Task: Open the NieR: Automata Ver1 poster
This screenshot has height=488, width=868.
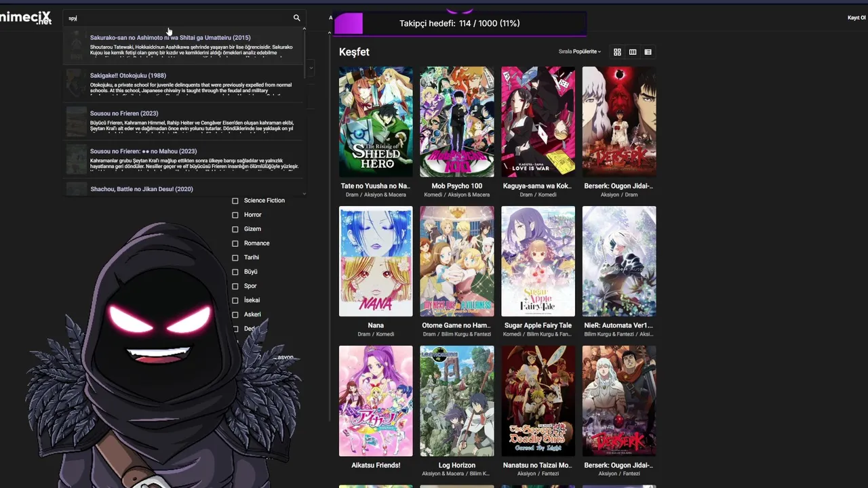Action: coord(619,261)
